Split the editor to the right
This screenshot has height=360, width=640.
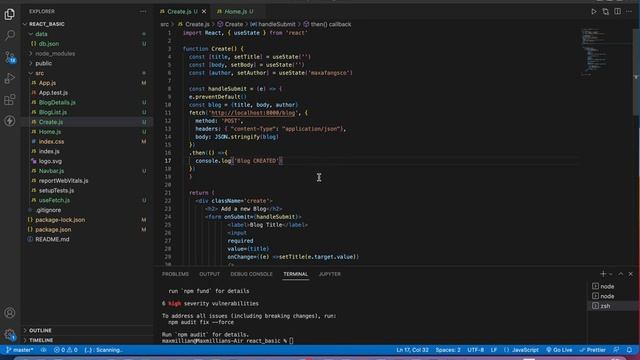[618, 11]
